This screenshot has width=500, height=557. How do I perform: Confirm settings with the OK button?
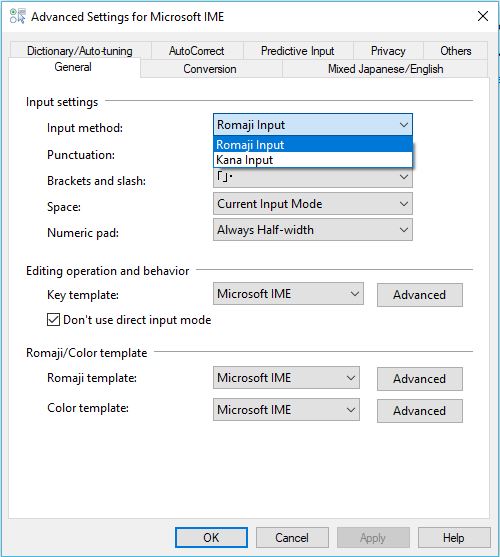(x=211, y=537)
